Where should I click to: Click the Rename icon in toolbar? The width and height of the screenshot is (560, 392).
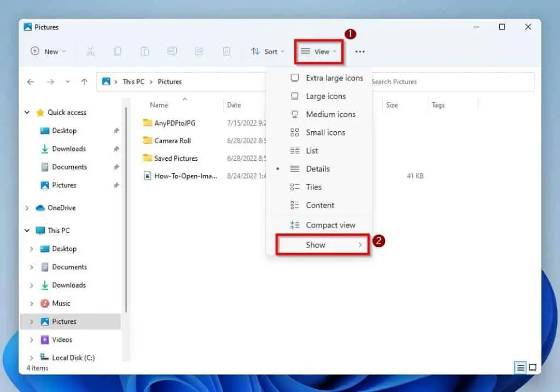172,51
